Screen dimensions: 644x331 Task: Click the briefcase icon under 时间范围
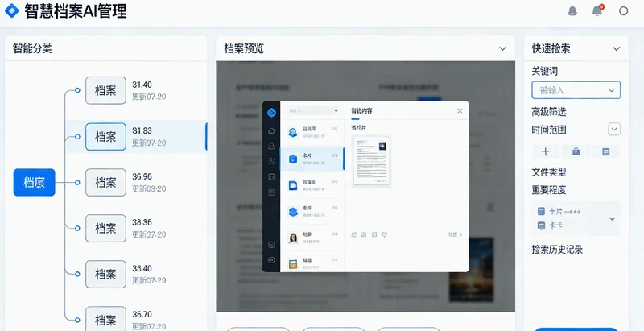576,151
